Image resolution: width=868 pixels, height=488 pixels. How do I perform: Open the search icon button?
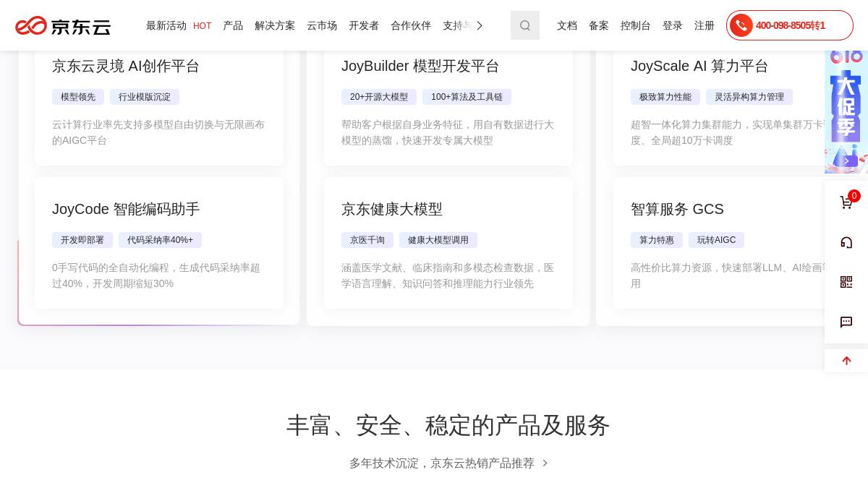(x=525, y=25)
